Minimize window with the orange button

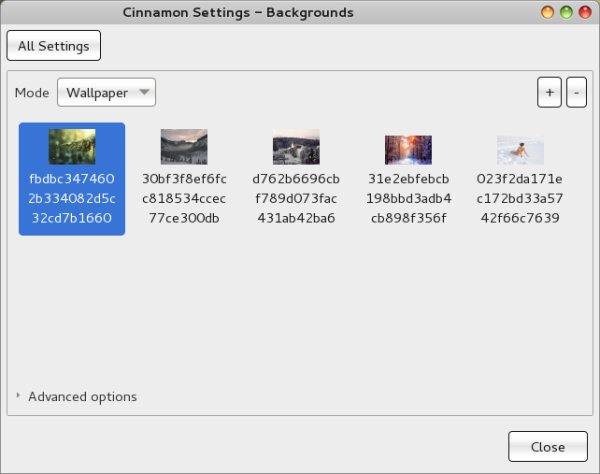click(x=548, y=12)
